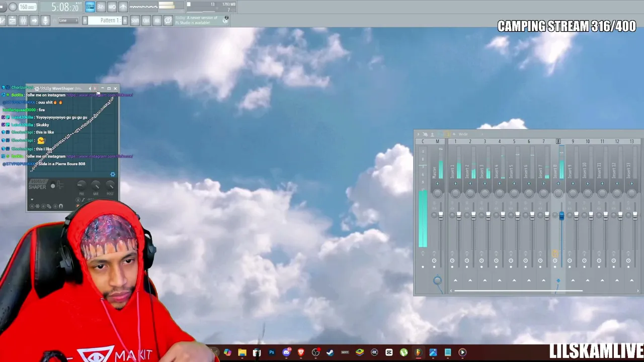Toggle Insert 6 send-to-master arrow
The image size is (644, 362).
coord(529,281)
